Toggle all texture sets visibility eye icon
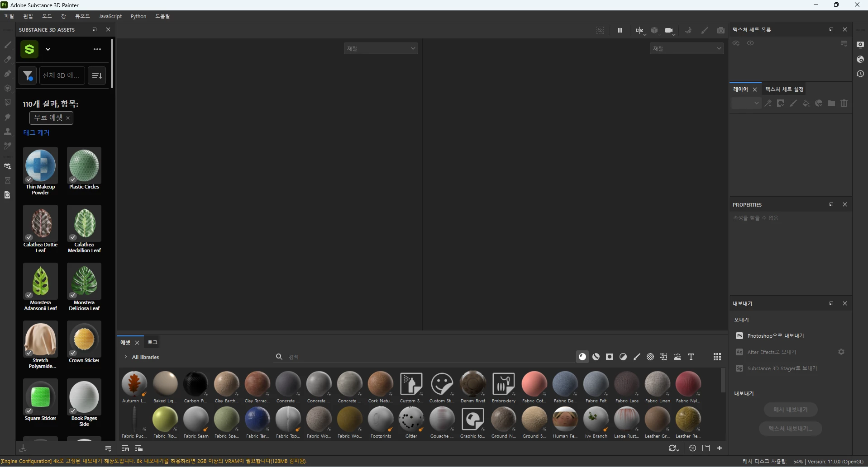The width and height of the screenshot is (868, 467). pyautogui.click(x=736, y=43)
